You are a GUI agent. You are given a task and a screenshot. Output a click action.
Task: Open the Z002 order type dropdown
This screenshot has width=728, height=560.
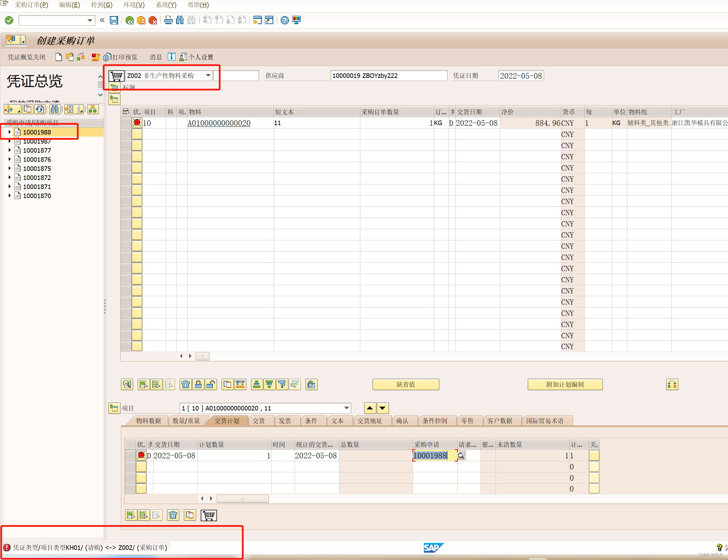click(208, 75)
